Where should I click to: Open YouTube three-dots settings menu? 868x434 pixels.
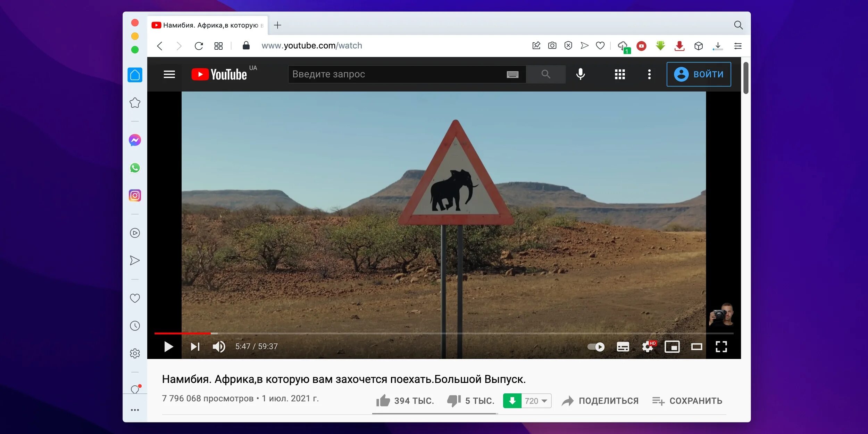point(649,74)
